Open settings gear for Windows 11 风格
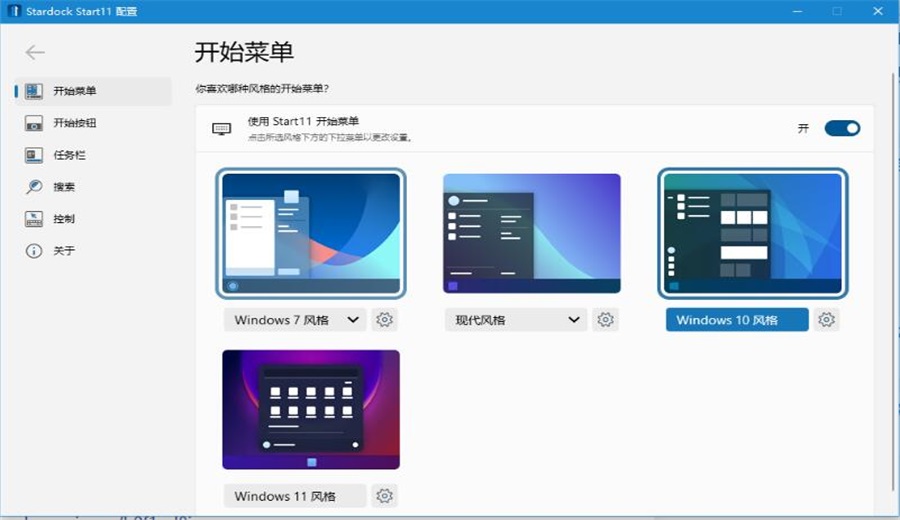The height and width of the screenshot is (520, 900). pos(384,495)
